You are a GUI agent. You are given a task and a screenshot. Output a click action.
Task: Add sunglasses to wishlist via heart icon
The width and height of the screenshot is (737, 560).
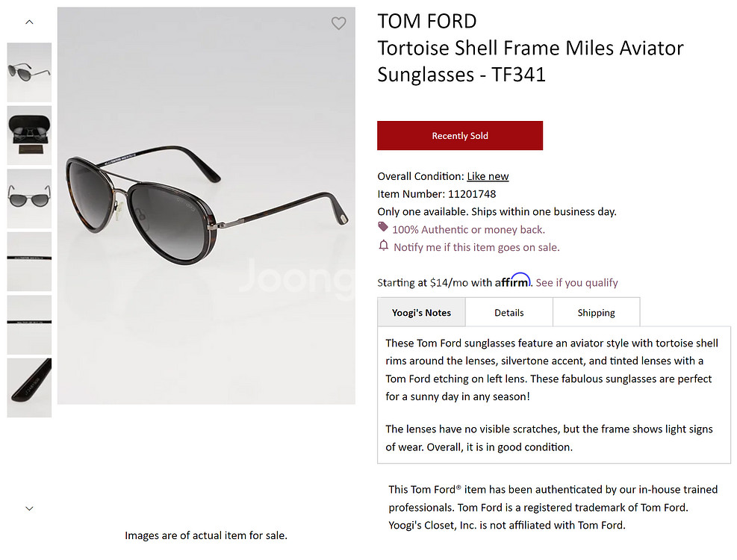point(339,23)
